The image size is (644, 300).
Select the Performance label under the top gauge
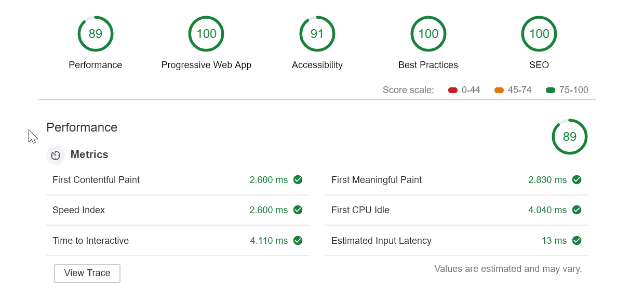coord(96,65)
